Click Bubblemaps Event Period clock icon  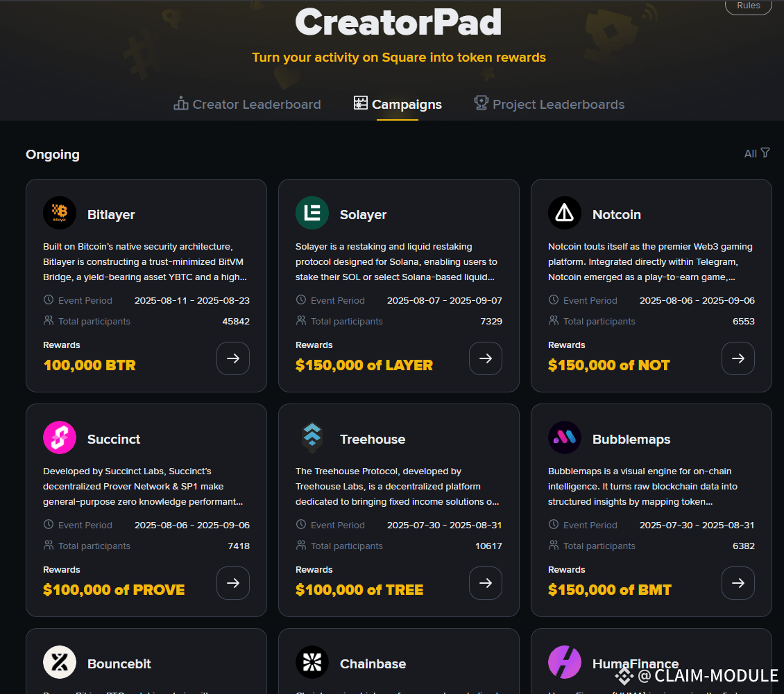point(554,525)
